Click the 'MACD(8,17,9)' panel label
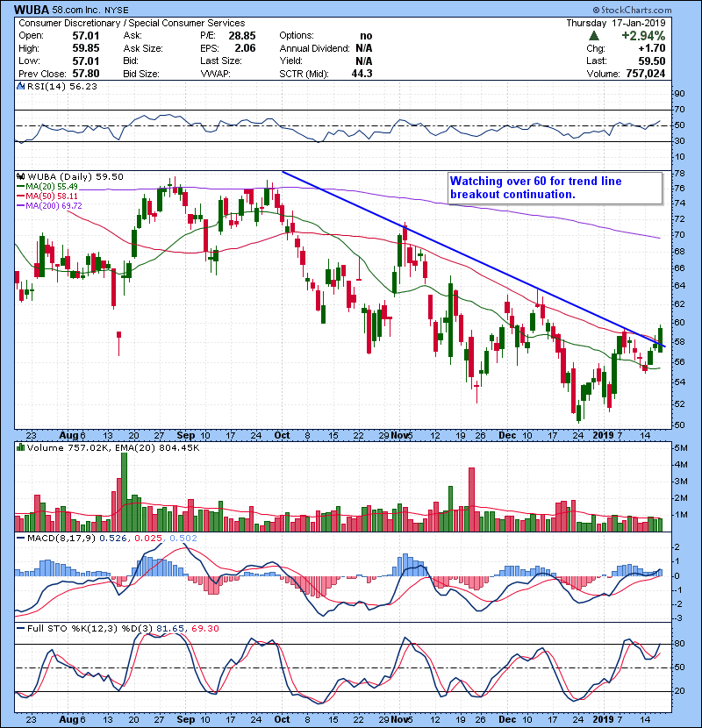Screen dimensions: 702x728 tap(61, 539)
